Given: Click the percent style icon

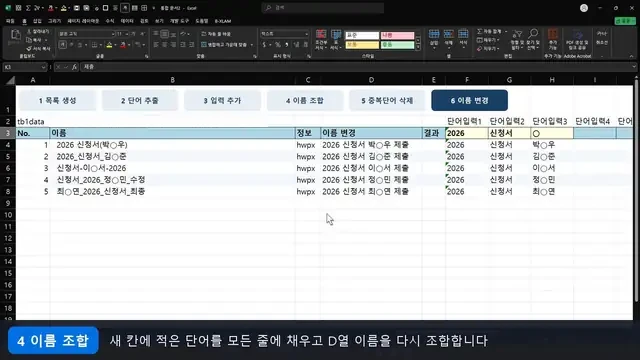Looking at the screenshot, I should 278,44.
